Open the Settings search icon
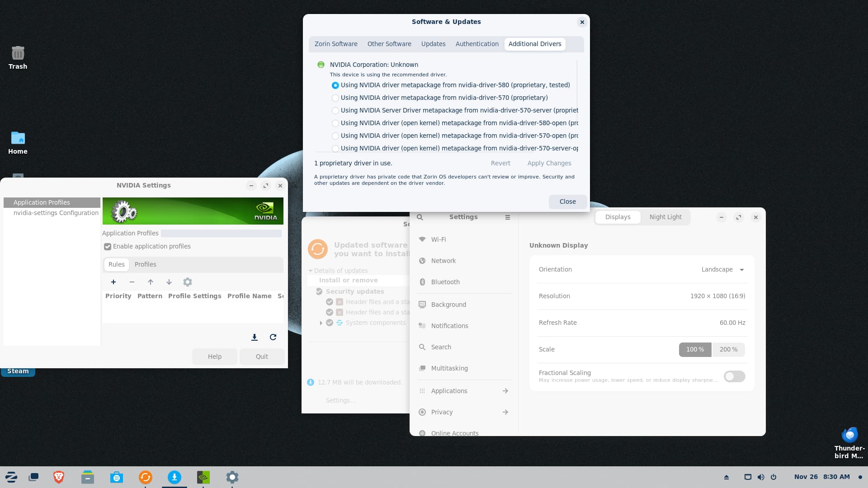 point(420,217)
